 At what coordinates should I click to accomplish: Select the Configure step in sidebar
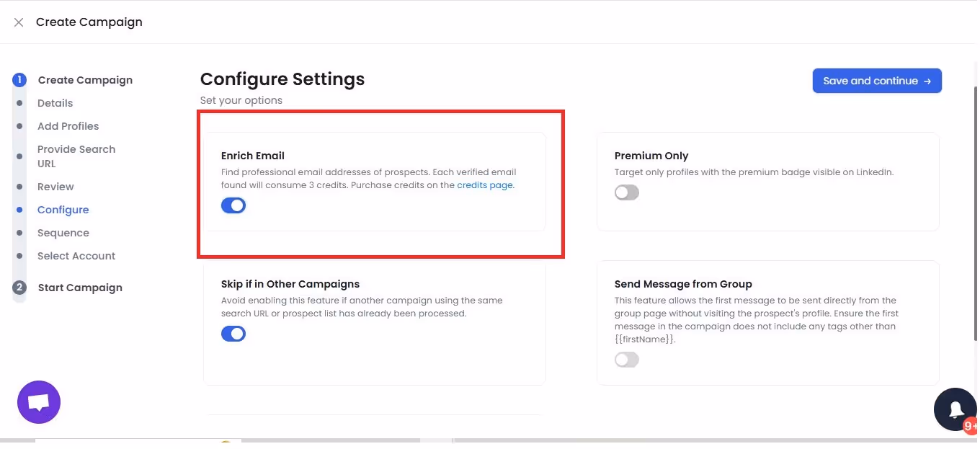(x=63, y=209)
